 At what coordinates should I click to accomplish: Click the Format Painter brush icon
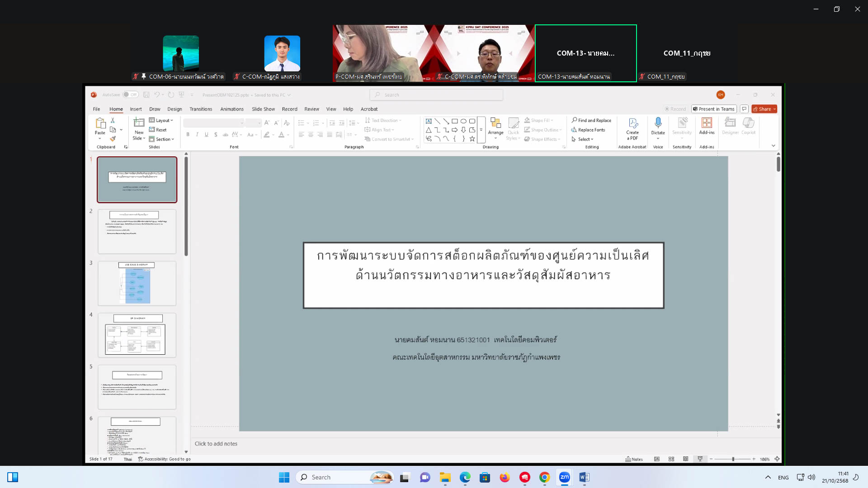[113, 139]
